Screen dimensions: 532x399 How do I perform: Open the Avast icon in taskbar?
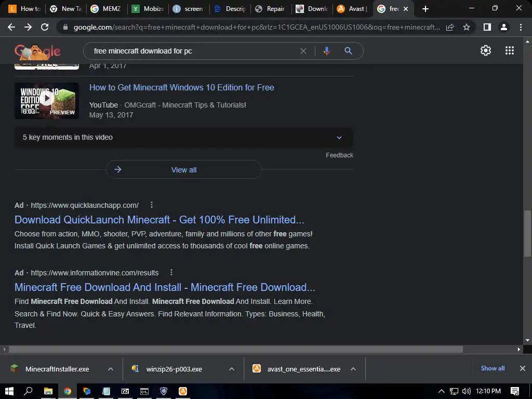(x=183, y=391)
